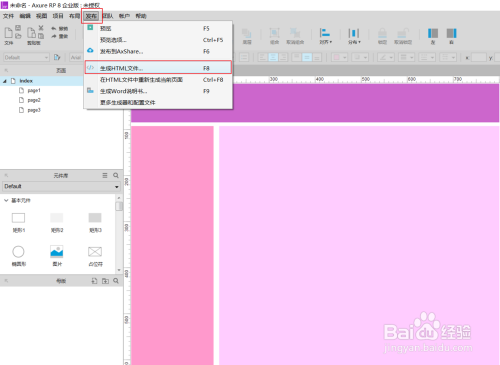Open the line width dropdown
500x365 pixels.
click(x=406, y=57)
